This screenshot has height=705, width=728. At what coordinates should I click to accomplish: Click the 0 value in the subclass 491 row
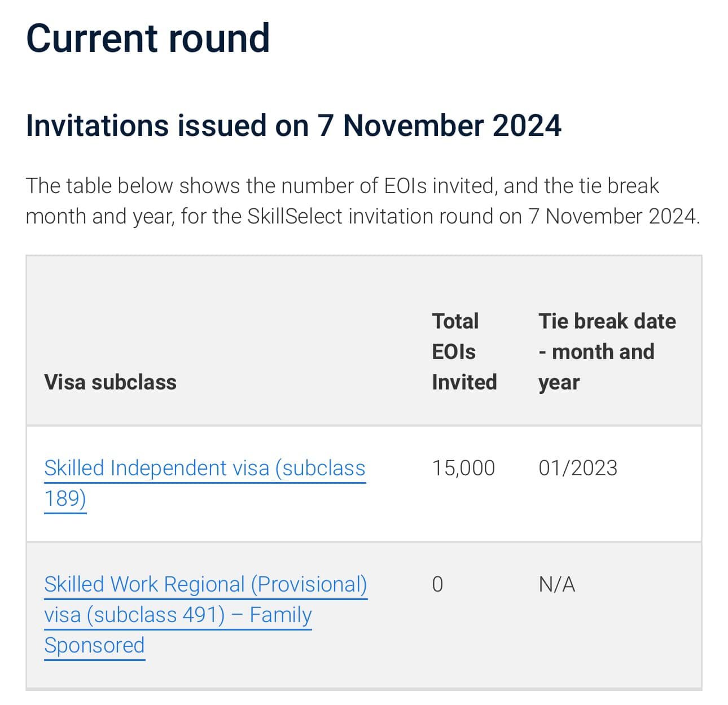pos(437,584)
